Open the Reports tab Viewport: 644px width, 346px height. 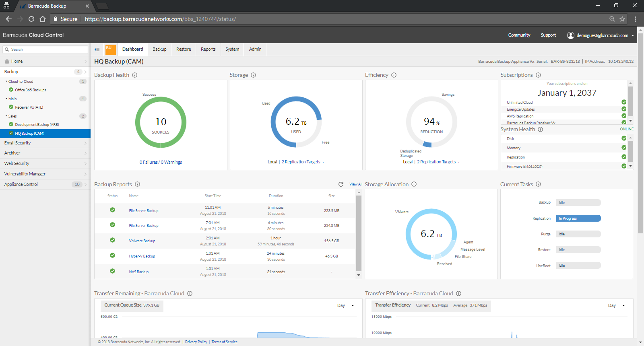point(208,49)
